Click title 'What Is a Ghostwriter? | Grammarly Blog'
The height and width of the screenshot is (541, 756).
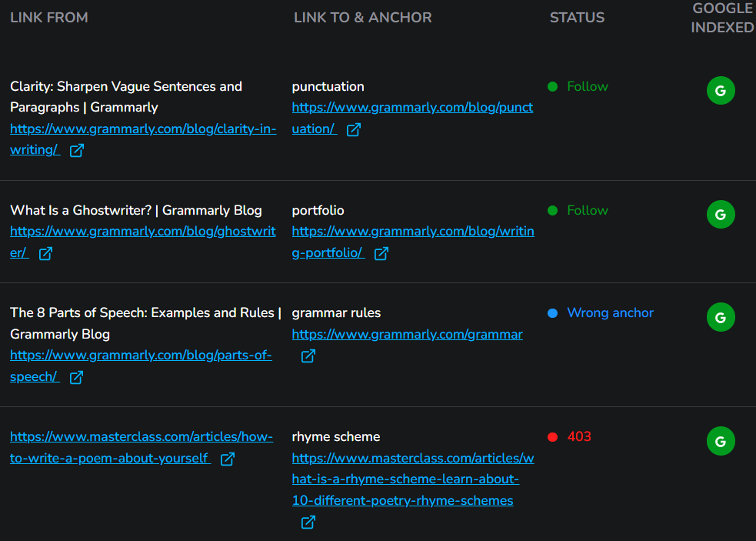tap(136, 210)
